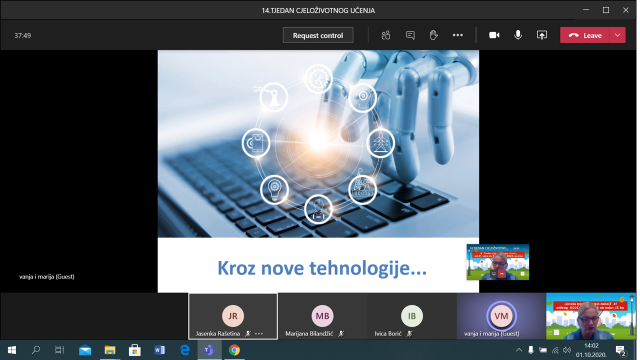Open share content tray icon
The image size is (640, 360).
pos(542,36)
